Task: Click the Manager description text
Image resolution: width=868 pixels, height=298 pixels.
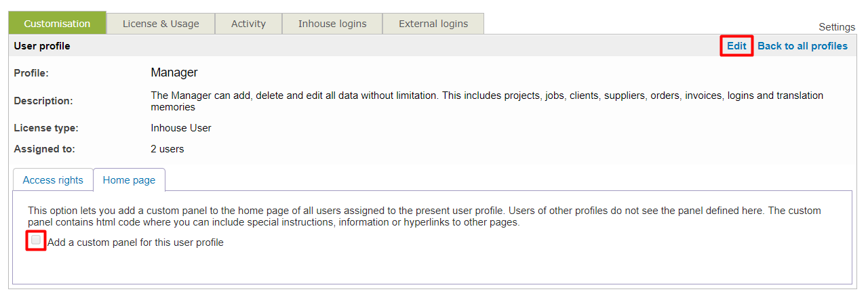Action: [486, 101]
